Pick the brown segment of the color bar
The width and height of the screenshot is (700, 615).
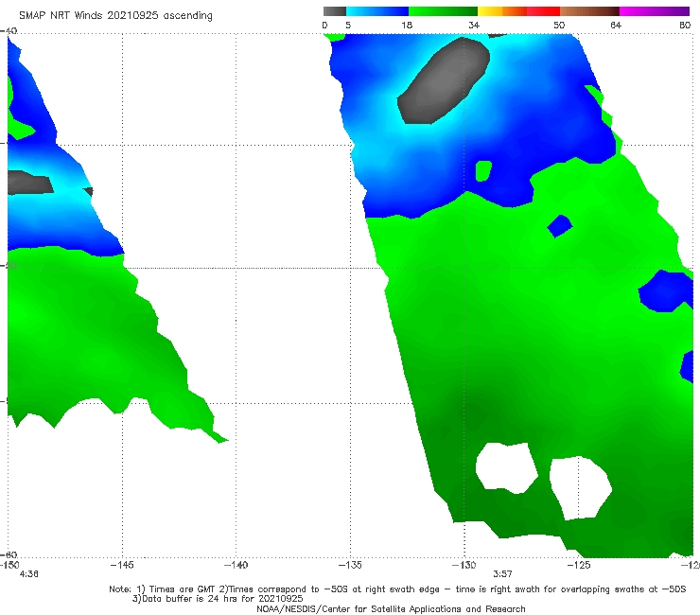[x=589, y=11]
